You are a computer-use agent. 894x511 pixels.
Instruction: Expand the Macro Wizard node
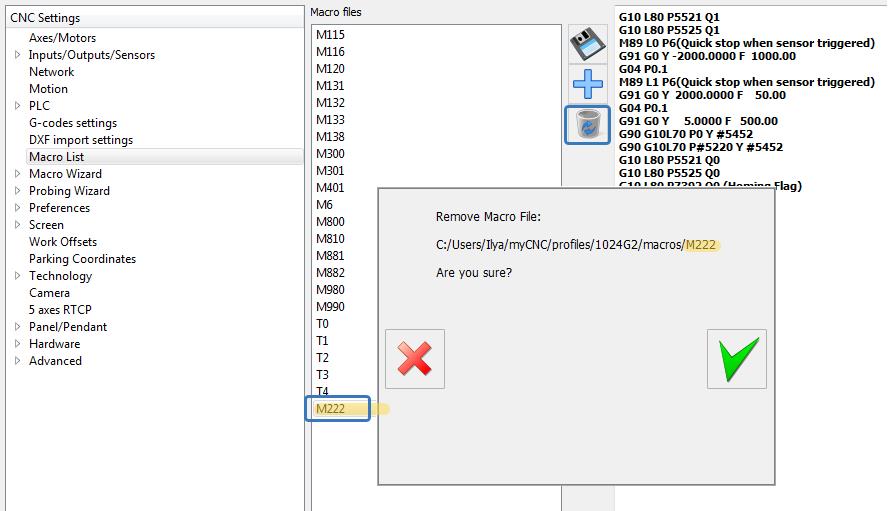pos(18,174)
